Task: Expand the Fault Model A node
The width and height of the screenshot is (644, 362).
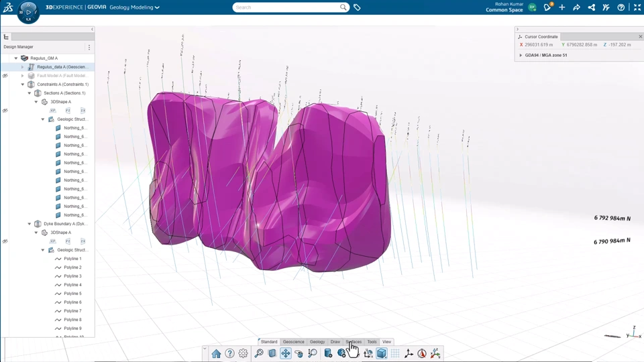Action: point(23,76)
